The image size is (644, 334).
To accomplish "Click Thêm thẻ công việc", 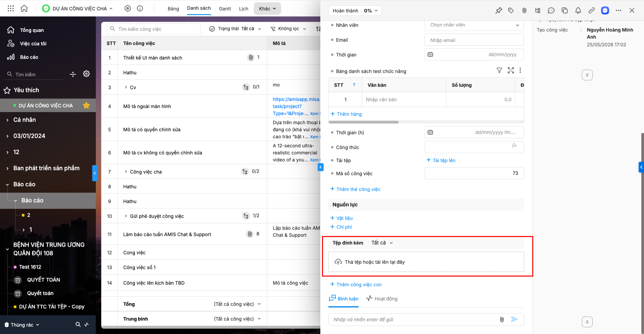I will click(x=355, y=189).
